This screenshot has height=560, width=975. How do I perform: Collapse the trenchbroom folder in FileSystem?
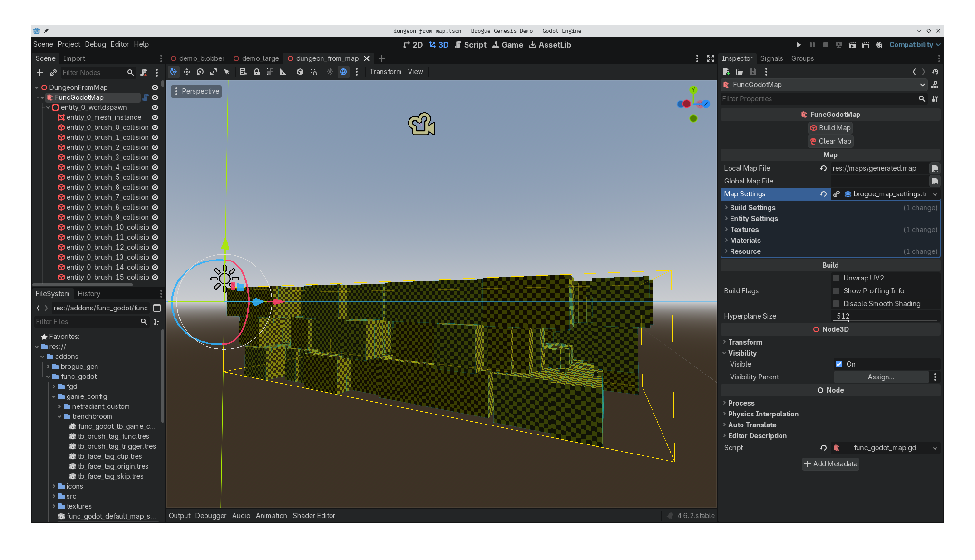60,416
